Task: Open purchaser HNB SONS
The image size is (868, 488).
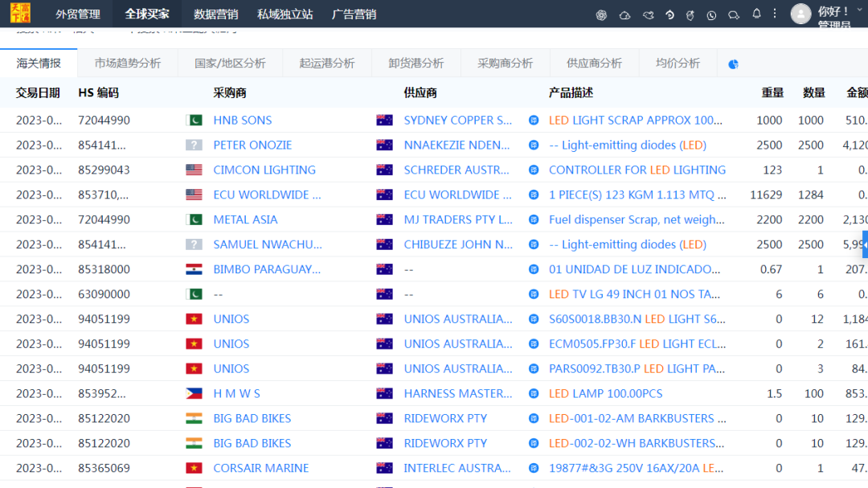Action: click(243, 121)
